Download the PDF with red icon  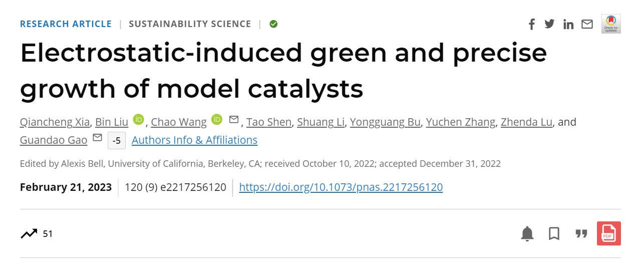(609, 233)
